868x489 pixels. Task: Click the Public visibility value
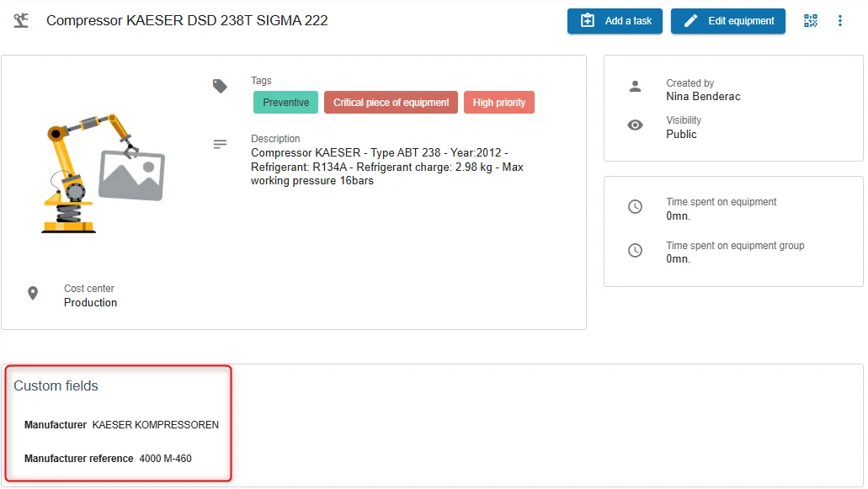[x=681, y=134]
